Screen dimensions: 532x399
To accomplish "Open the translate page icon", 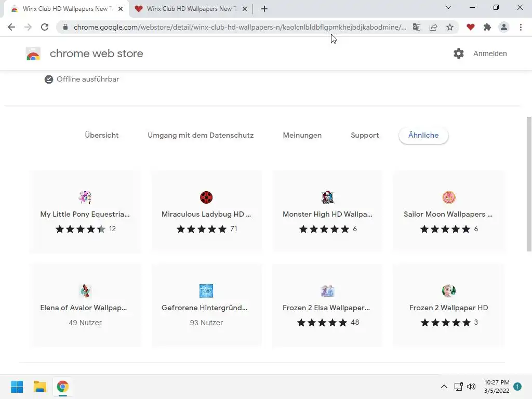I will tap(416, 27).
